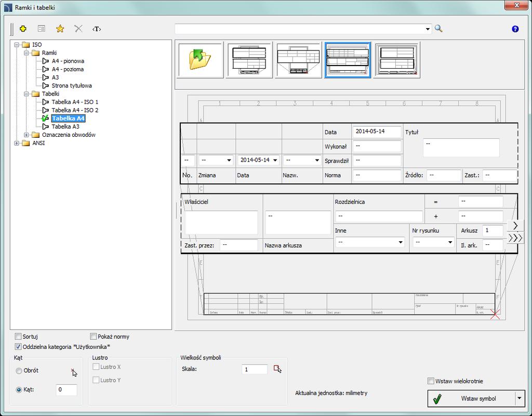Click the gray X delete toolbar icon
Screen dimensions: 532x416
[x=78, y=29]
